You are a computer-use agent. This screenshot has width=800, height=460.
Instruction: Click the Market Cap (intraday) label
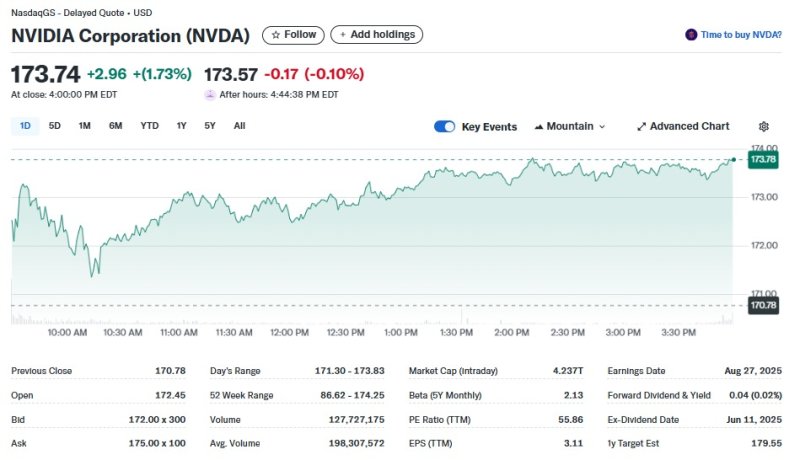tap(453, 371)
